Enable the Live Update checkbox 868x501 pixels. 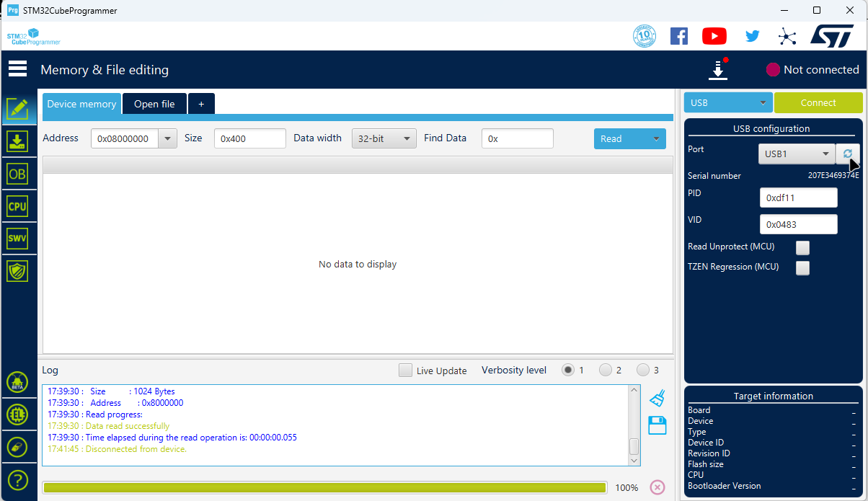click(406, 371)
